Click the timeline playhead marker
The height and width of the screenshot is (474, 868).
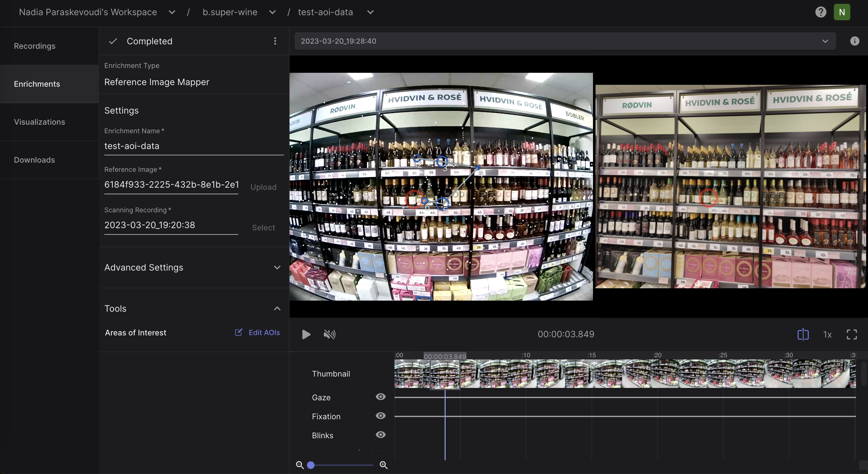(x=445, y=425)
